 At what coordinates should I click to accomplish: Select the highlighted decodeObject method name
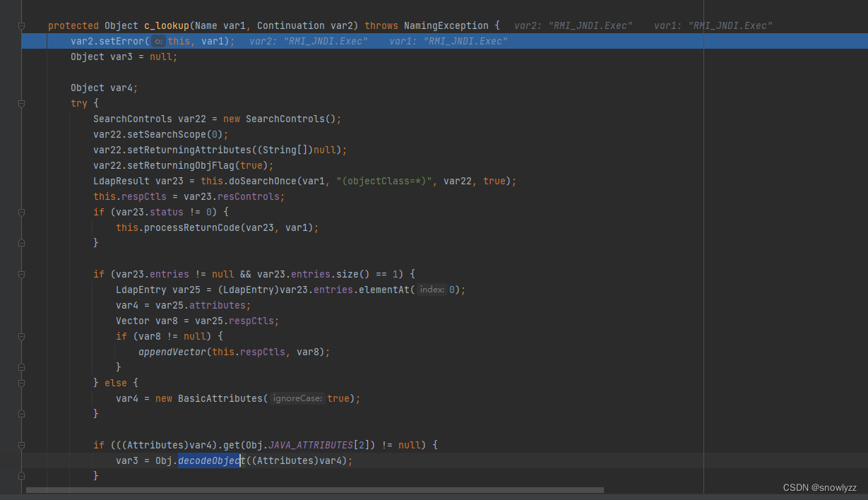click(209, 460)
